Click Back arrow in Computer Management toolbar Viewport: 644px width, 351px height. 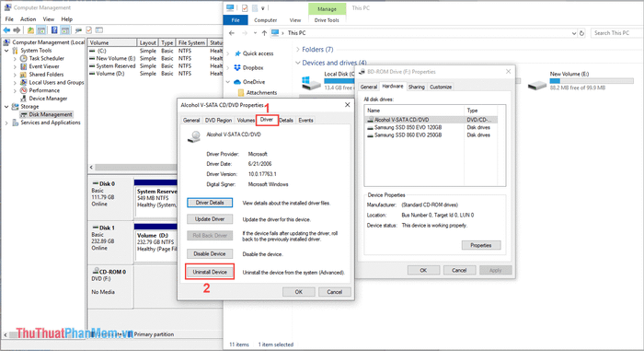(6, 30)
